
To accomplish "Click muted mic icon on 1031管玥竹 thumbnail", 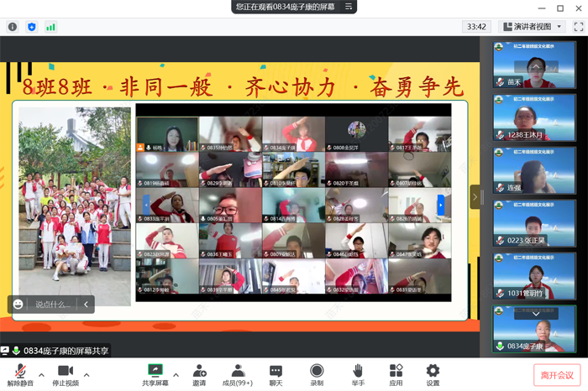I will click(x=500, y=293).
